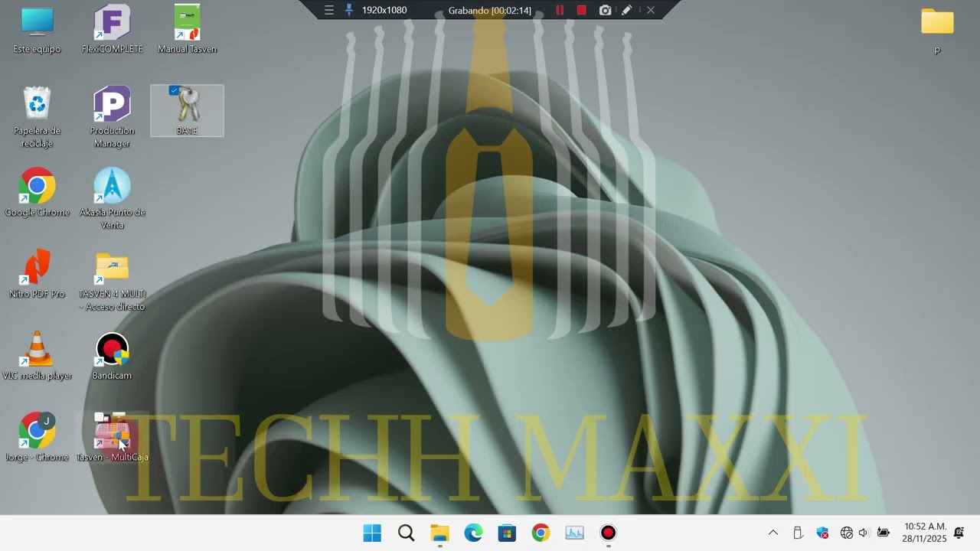This screenshot has height=551, width=980.
Task: Open the Windows Start menu
Action: click(372, 533)
